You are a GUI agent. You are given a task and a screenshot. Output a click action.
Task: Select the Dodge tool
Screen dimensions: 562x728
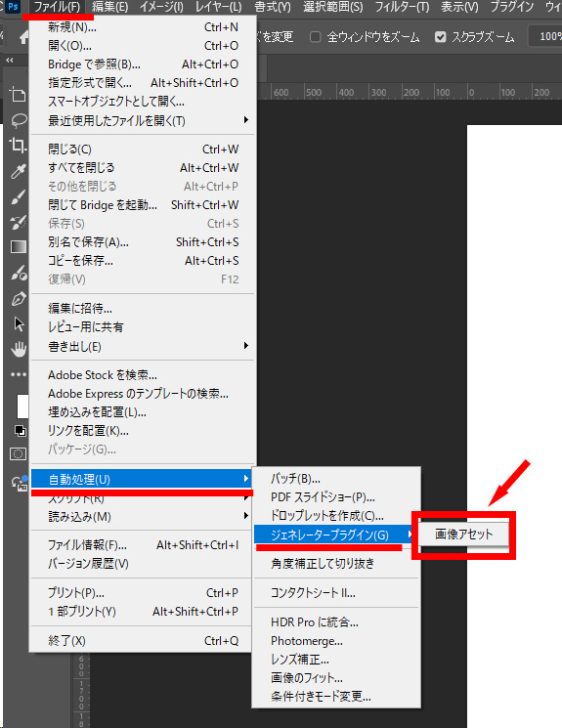(19, 273)
